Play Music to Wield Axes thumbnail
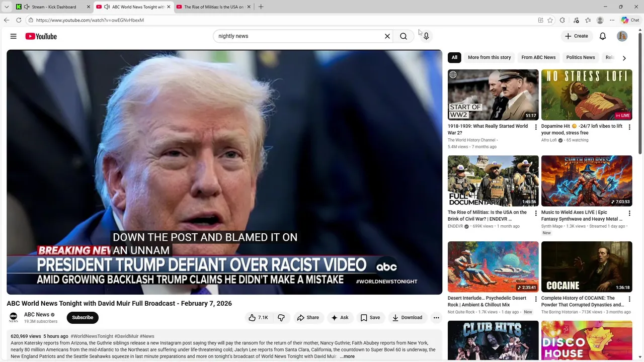Screen dimensions: 644x362 tap(587, 181)
